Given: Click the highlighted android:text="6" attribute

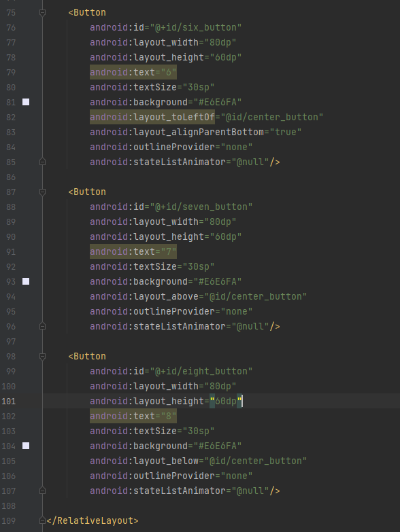Looking at the screenshot, I should [133, 72].
